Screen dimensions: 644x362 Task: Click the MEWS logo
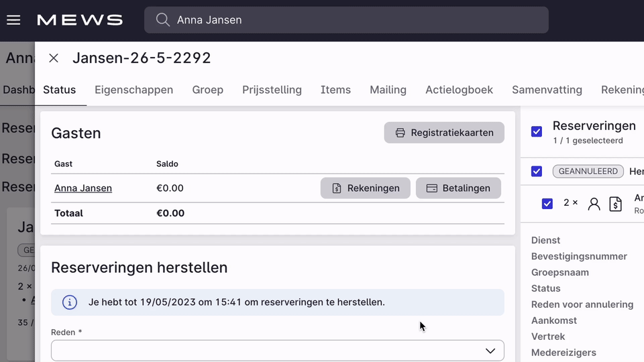click(x=80, y=20)
